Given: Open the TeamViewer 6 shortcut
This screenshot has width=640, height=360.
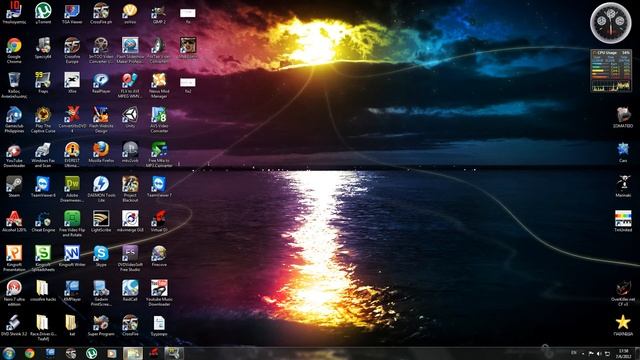Looking at the screenshot, I should (43, 186).
